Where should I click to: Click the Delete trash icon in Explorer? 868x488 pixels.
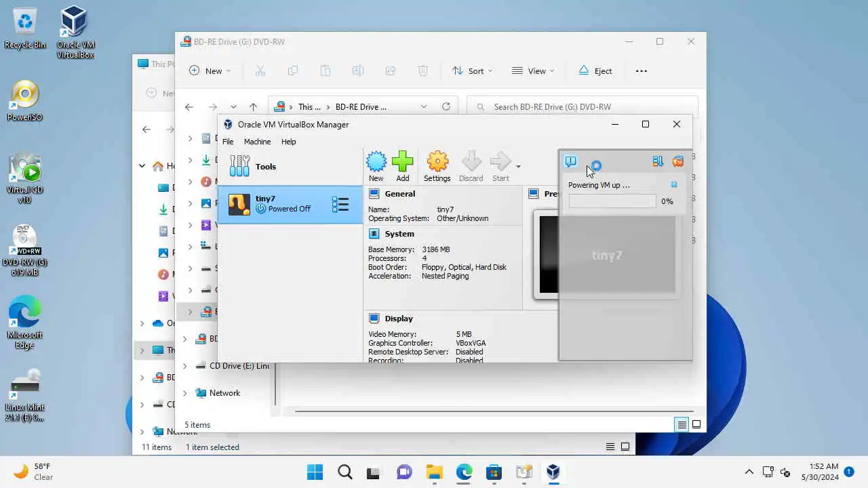coord(423,70)
